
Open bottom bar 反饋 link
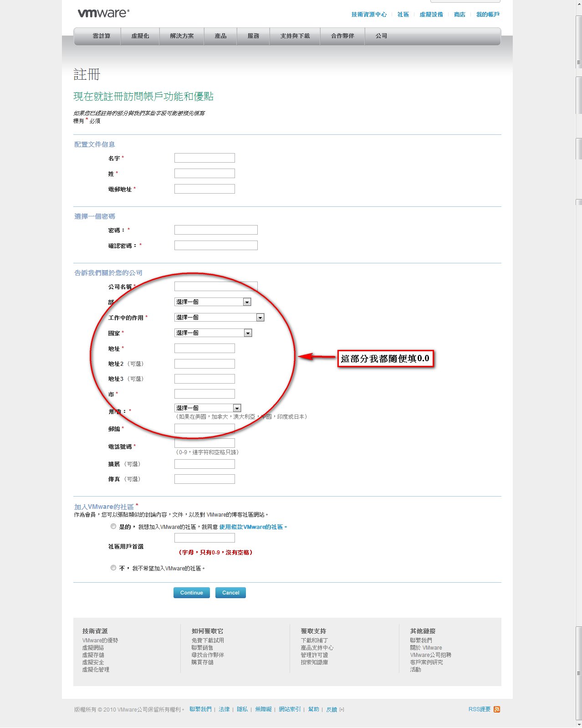click(332, 709)
